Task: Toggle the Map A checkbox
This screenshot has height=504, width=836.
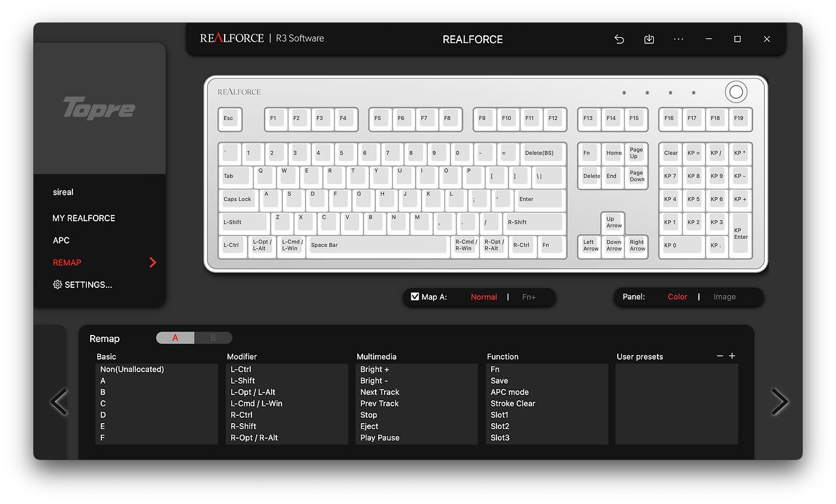Action: pos(415,296)
